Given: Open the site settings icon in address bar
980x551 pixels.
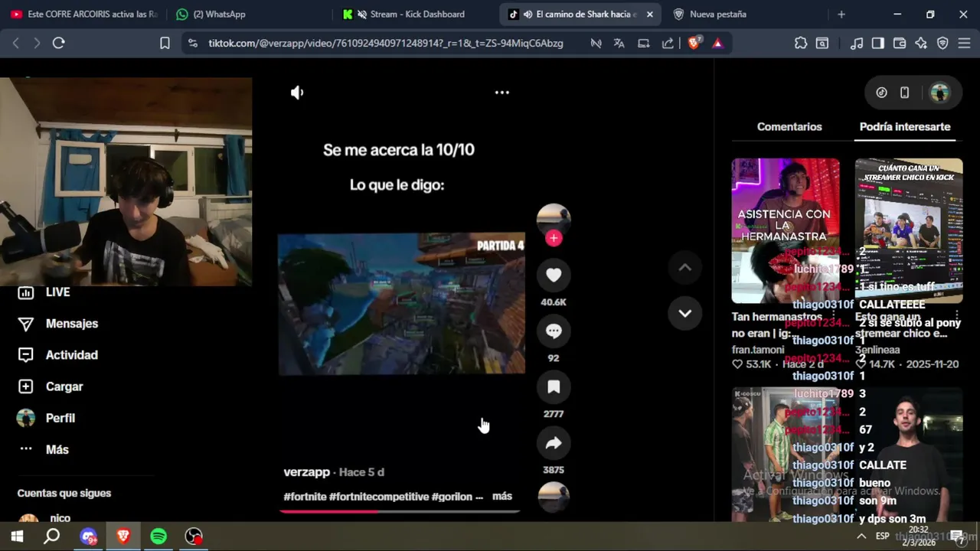Looking at the screenshot, I should pyautogui.click(x=192, y=44).
